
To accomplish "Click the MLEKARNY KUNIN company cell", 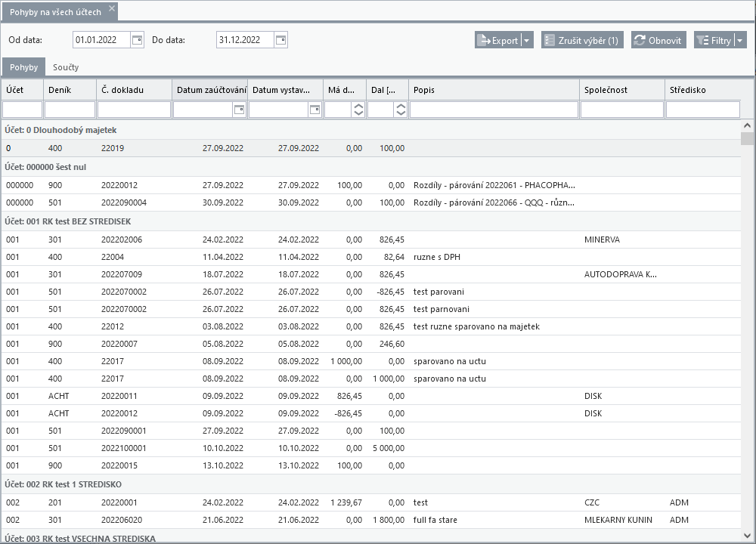I will click(x=618, y=520).
